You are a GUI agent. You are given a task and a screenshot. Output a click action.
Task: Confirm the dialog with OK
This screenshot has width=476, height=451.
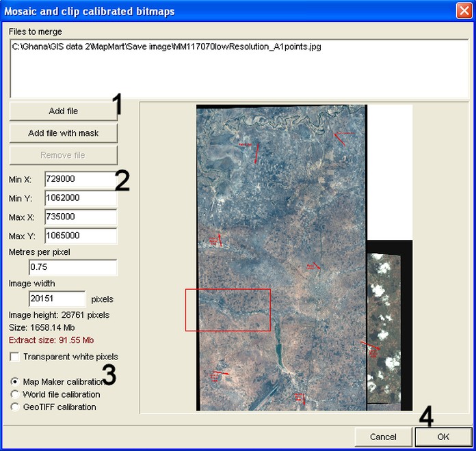point(442,437)
